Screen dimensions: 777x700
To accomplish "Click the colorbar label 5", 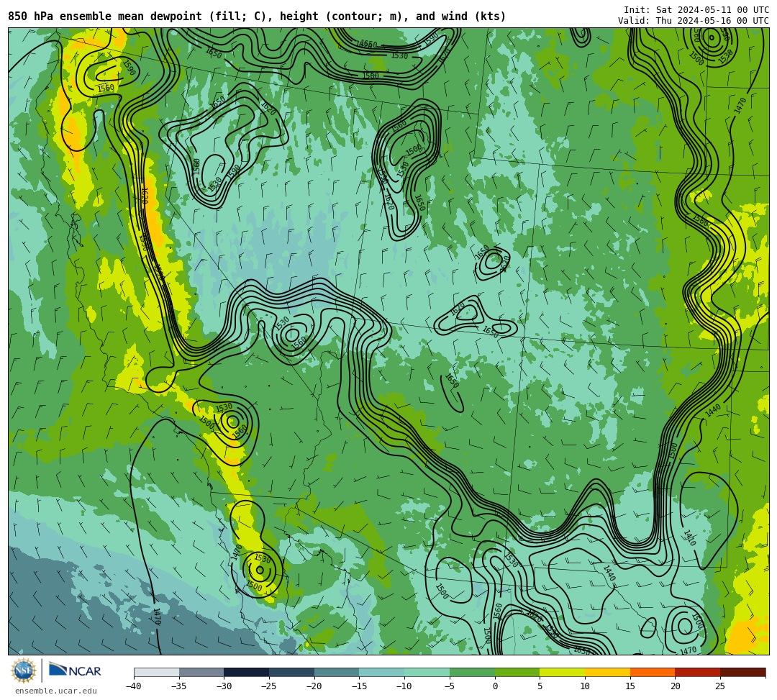I will [540, 686].
